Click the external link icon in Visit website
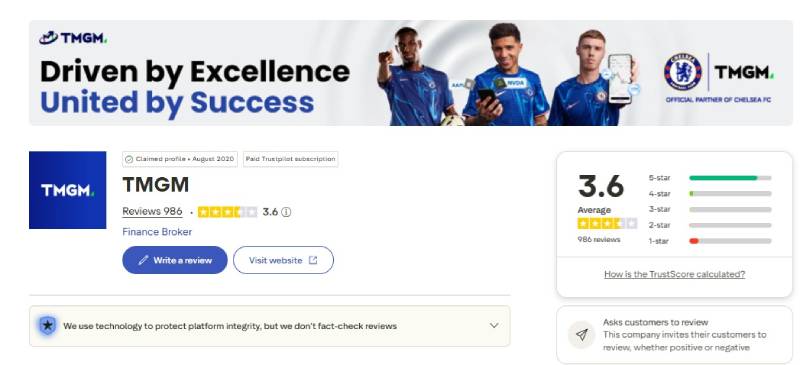This screenshot has height=365, width=800. 313,260
